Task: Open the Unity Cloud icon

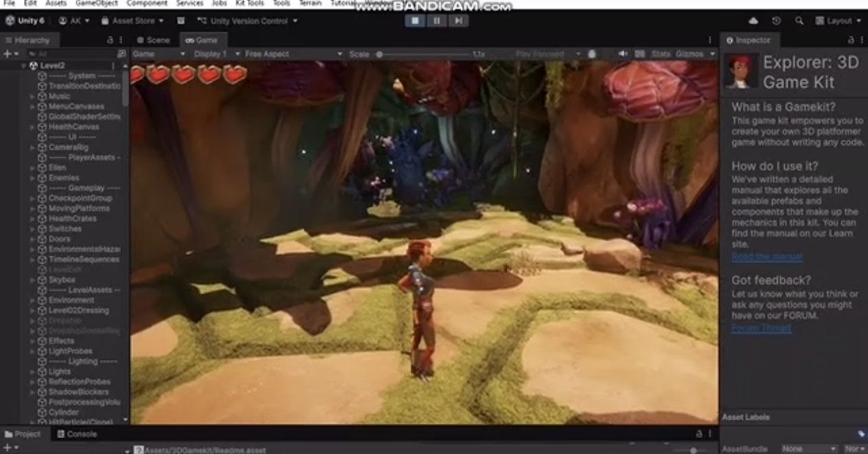Action: pos(753,21)
